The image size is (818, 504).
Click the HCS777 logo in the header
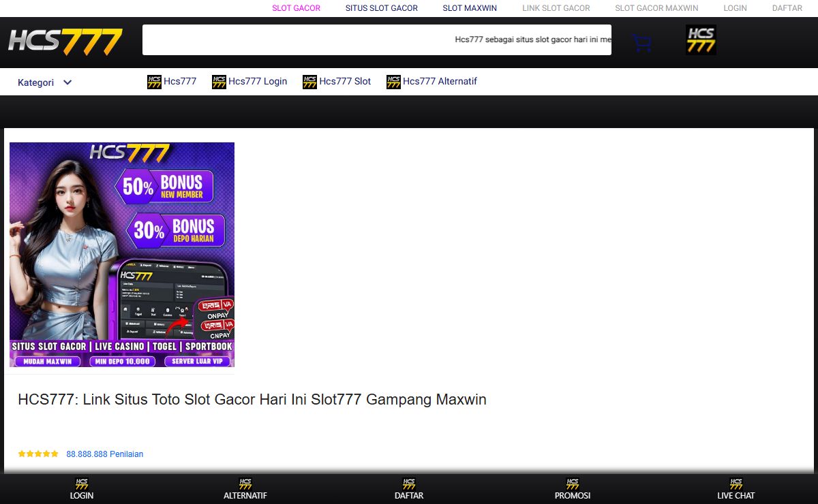65,42
